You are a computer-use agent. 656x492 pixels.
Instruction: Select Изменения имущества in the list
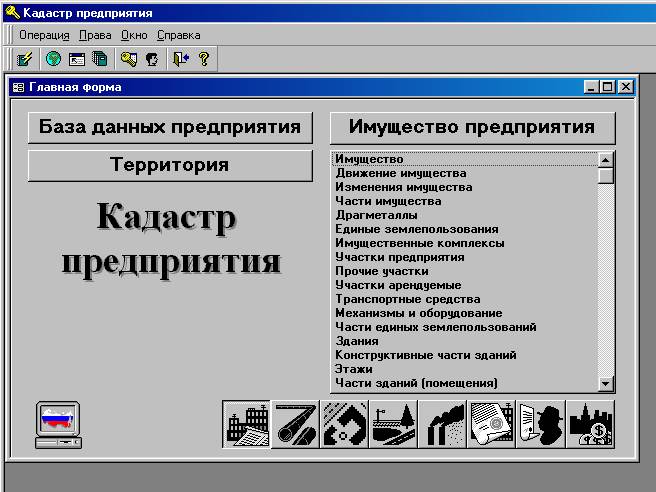pos(465,187)
